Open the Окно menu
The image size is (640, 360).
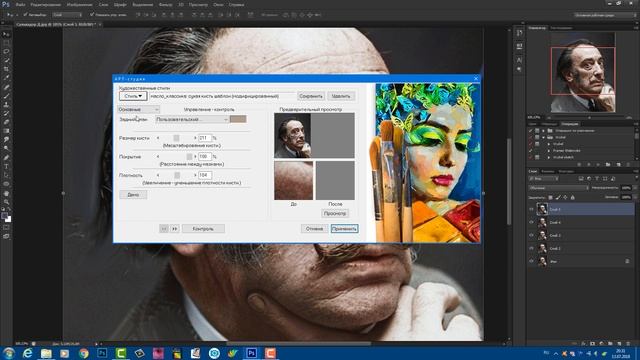218,5
